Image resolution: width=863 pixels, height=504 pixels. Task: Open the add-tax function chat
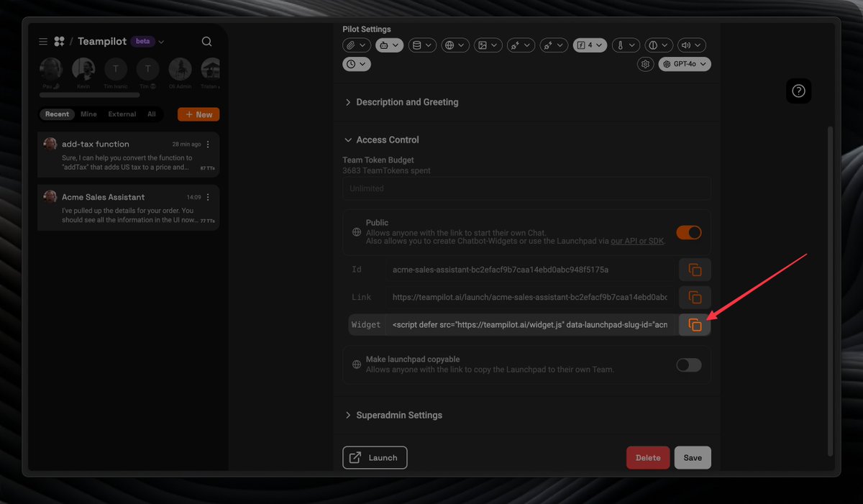pyautogui.click(x=129, y=154)
